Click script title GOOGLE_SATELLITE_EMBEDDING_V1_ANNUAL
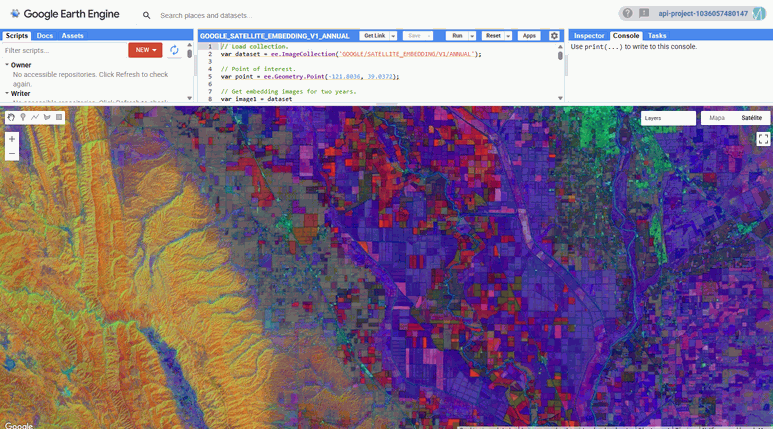 275,36
